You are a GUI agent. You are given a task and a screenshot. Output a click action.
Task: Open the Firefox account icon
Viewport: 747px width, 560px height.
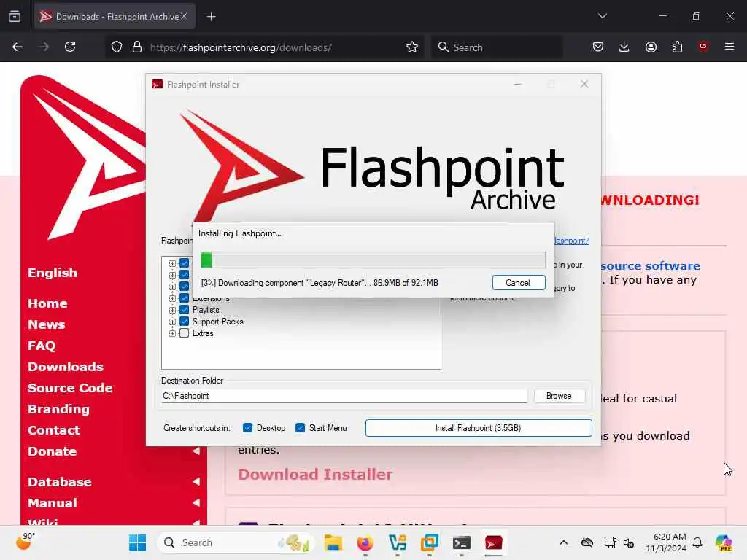(x=651, y=47)
